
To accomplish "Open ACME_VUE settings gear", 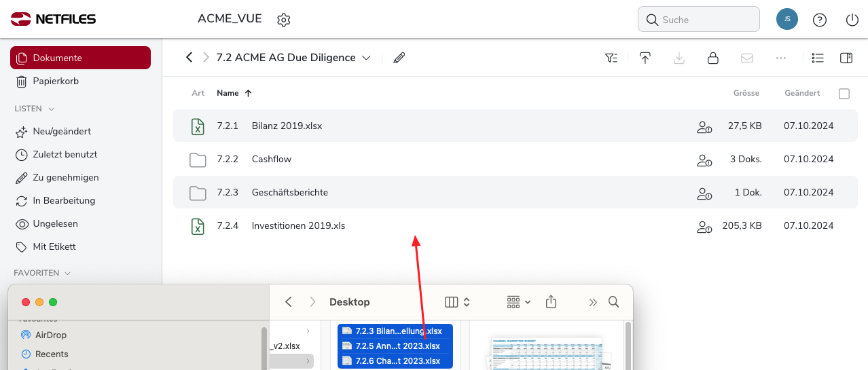I will click(x=284, y=20).
